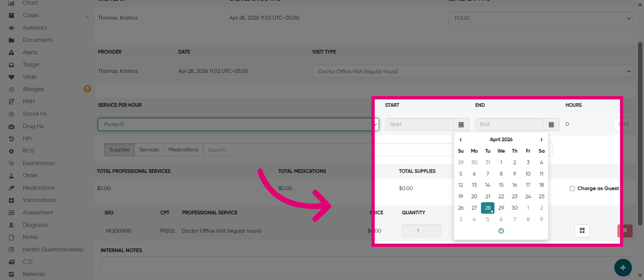The height and width of the screenshot is (280, 644).
Task: Select April 1 in the calendar
Action: point(501,162)
